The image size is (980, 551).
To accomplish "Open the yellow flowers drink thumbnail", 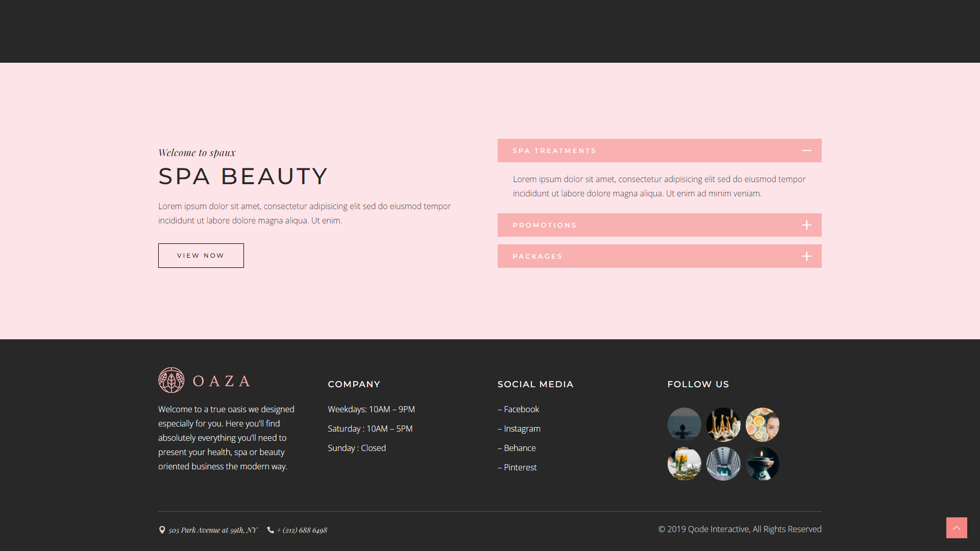I will [x=684, y=464].
